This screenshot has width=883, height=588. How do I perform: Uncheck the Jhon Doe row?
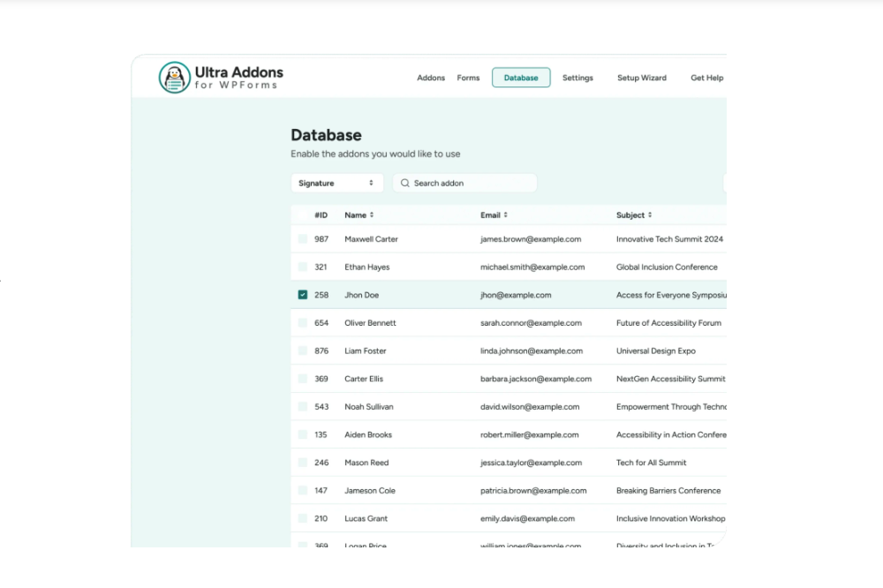click(303, 294)
